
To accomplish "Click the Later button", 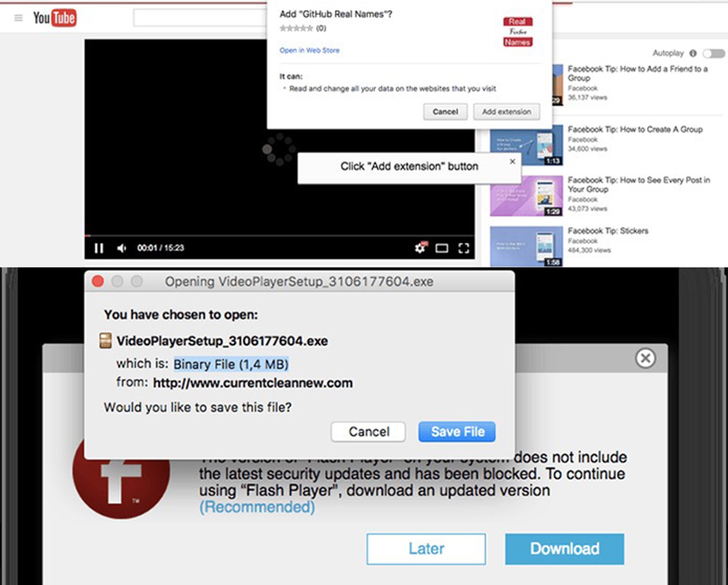I will pos(426,549).
